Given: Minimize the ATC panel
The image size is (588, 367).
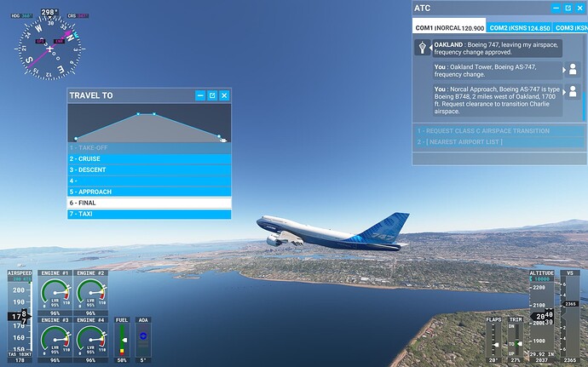Looking at the screenshot, I should [x=553, y=7].
